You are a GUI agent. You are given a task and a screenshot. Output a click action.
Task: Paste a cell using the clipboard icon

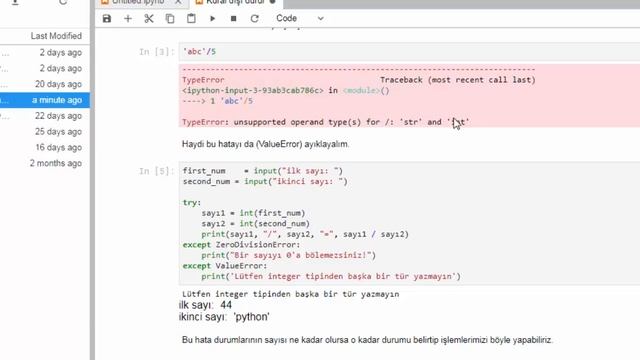pos(191,18)
